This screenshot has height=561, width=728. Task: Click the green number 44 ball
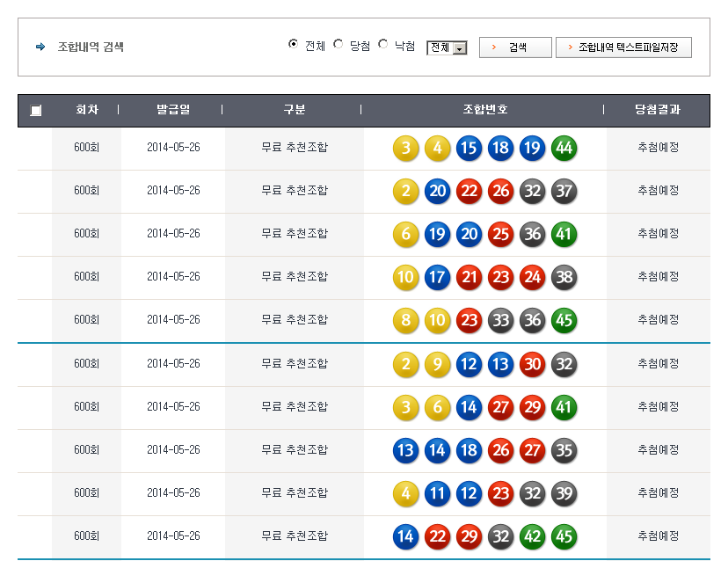[564, 148]
